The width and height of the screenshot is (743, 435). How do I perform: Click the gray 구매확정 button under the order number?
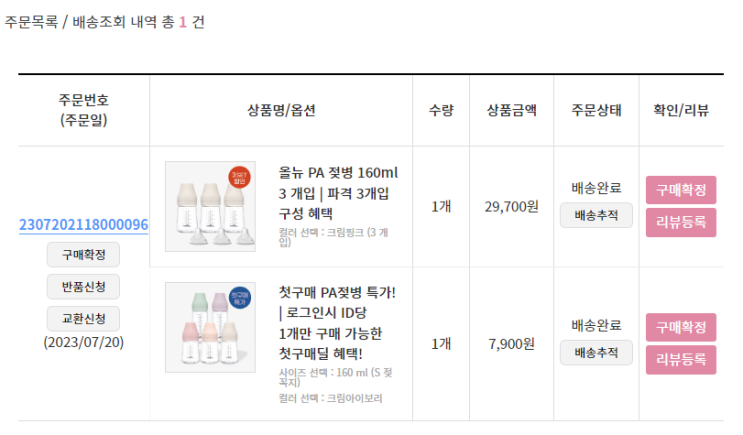[83, 255]
